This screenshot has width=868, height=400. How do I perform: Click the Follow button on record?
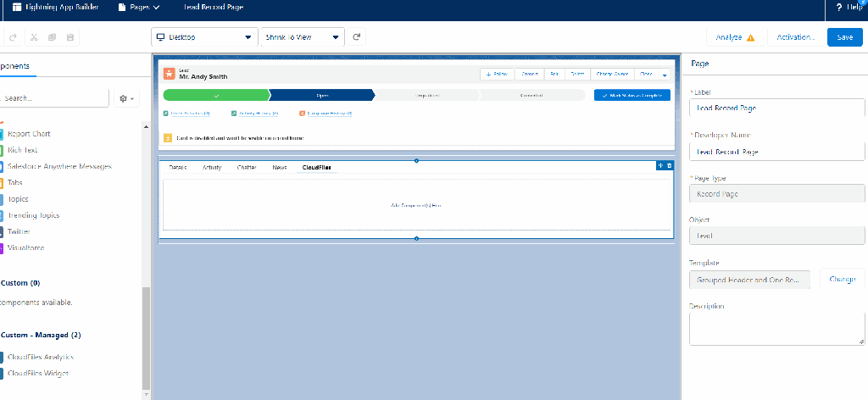pyautogui.click(x=497, y=74)
